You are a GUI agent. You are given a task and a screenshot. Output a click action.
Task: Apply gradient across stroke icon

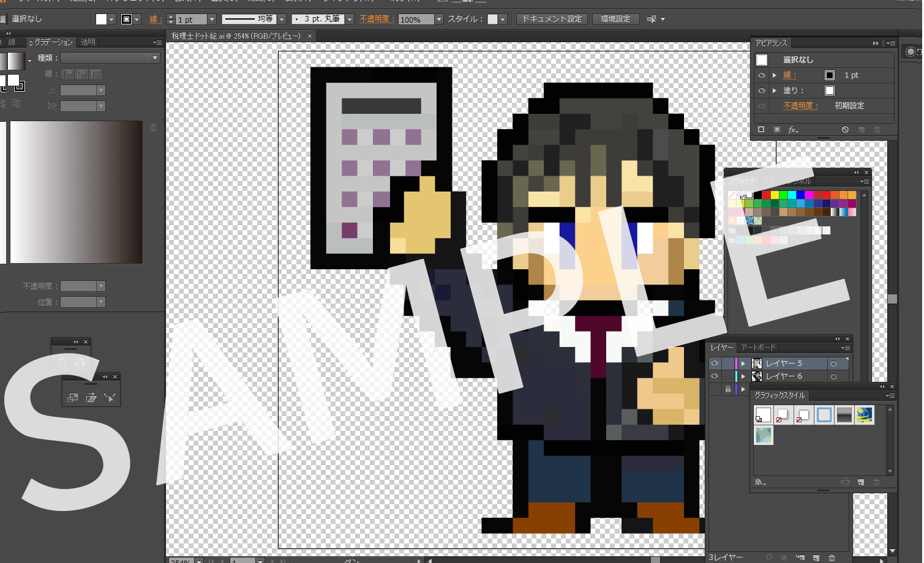coord(96,74)
